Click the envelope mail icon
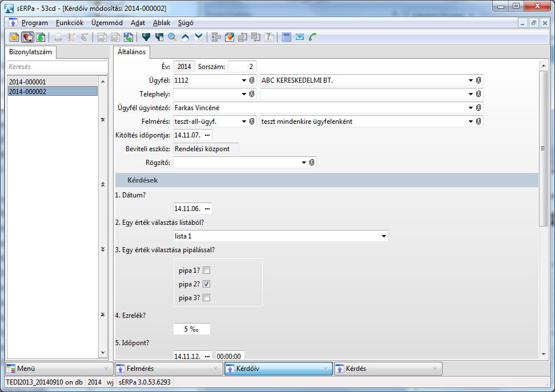Screen dimensions: 555x392 click(x=300, y=37)
